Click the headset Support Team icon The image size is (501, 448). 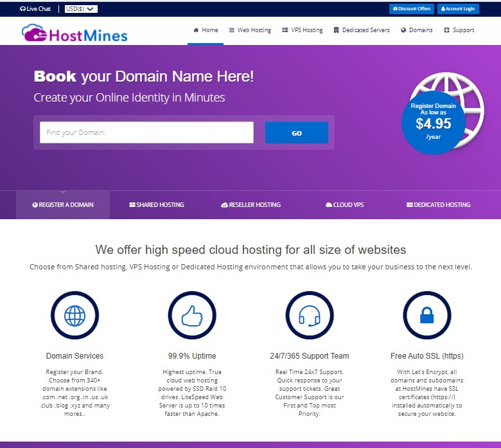(310, 315)
